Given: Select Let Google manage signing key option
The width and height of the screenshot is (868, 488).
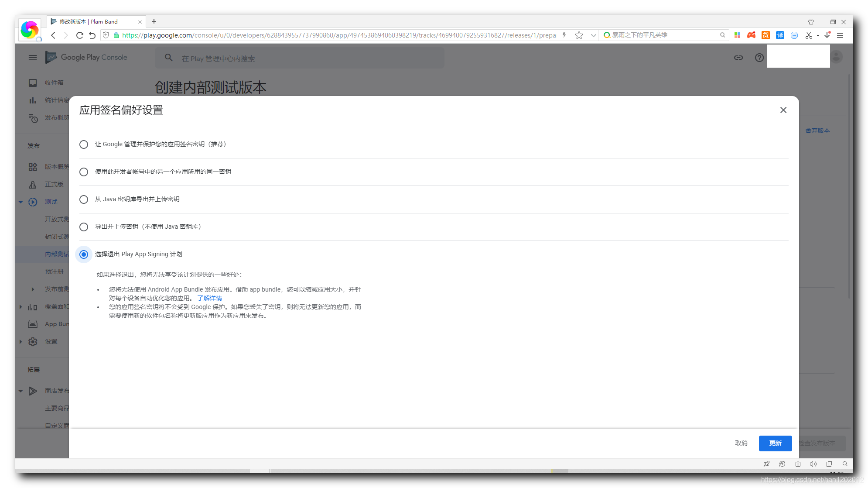Looking at the screenshot, I should click(84, 144).
